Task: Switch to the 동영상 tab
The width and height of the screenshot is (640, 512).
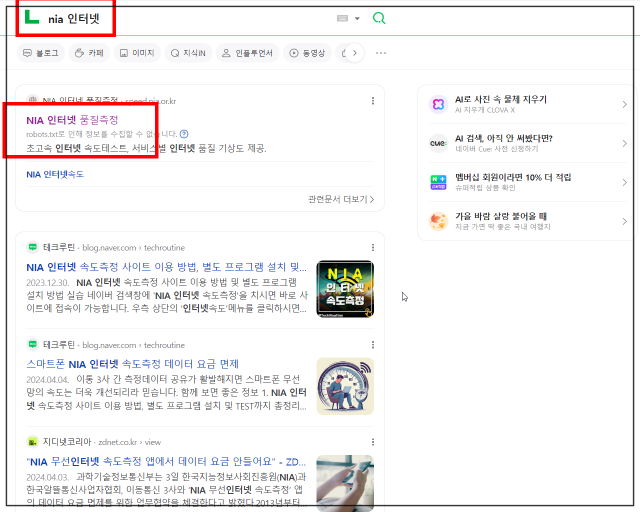Action: [x=307, y=53]
